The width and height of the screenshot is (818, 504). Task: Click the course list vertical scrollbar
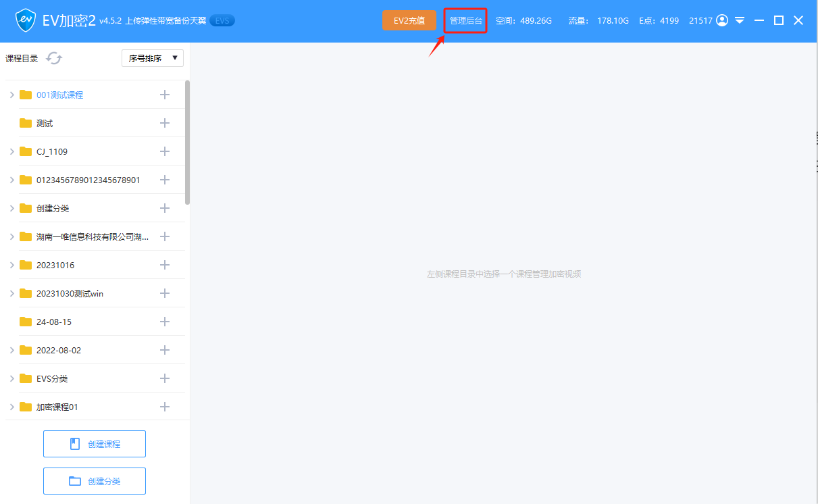click(187, 142)
